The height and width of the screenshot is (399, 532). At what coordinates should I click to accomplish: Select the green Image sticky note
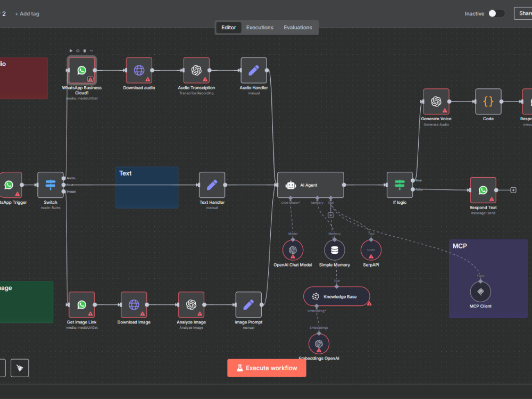(x=27, y=302)
